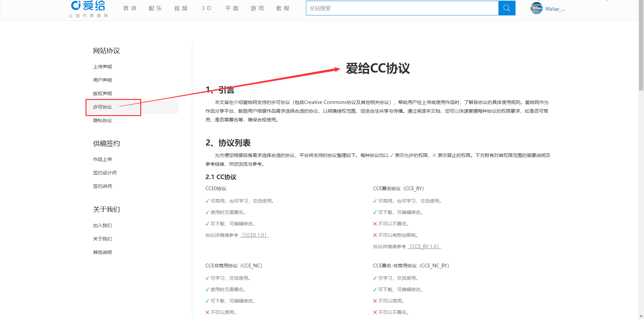Open 上传声明 in the sidebar
Viewport: 644px width, 319px height.
pyautogui.click(x=102, y=67)
